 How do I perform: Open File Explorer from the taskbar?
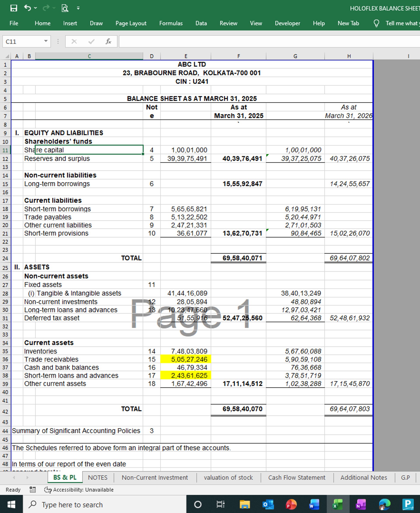[245, 504]
